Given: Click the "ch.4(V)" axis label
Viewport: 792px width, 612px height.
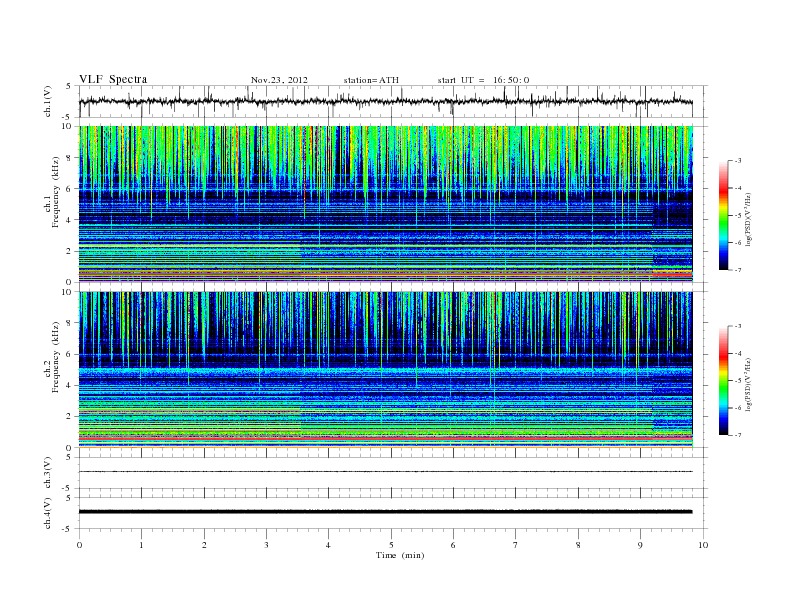Looking at the screenshot, I should [48, 513].
